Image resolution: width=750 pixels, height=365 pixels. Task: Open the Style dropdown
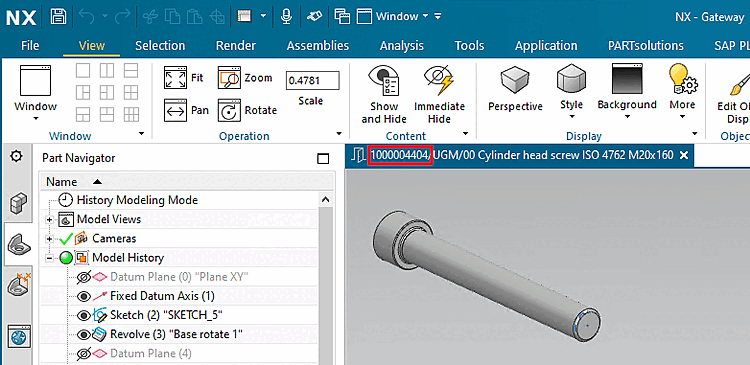click(x=571, y=94)
